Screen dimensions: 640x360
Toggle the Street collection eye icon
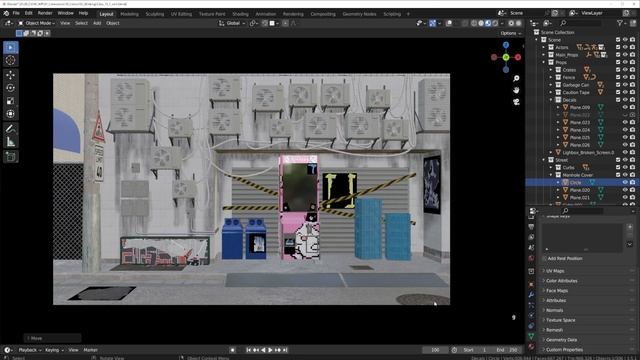pyautogui.click(x=625, y=160)
